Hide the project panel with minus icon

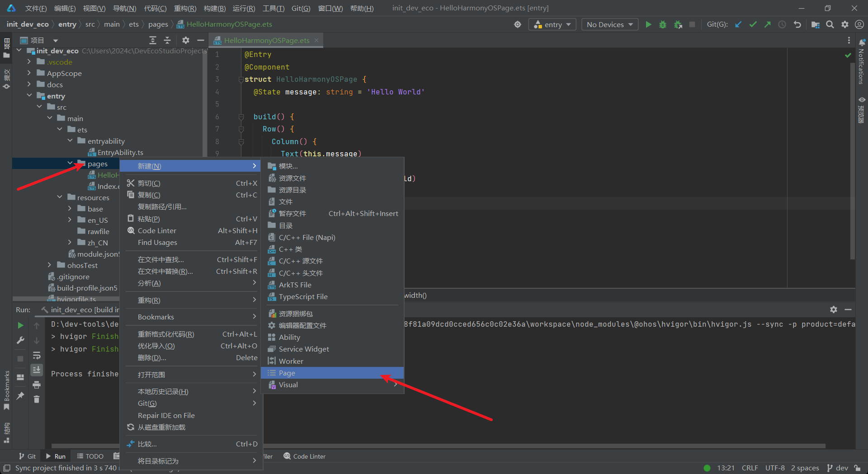tap(200, 40)
